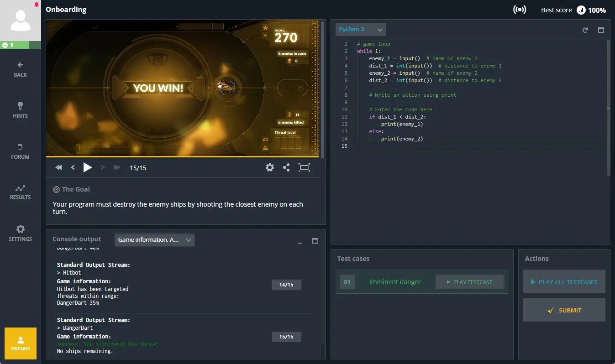
Task: Jump to frame 14/15 from console
Action: click(286, 285)
